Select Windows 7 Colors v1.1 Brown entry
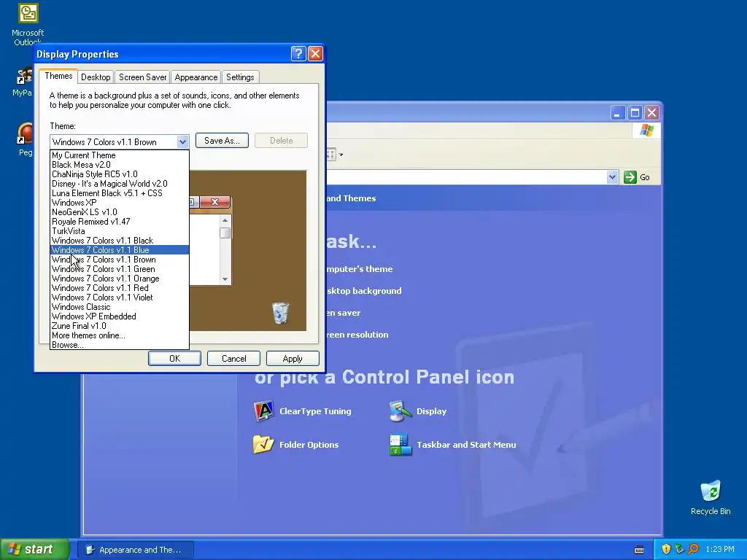 click(x=120, y=260)
